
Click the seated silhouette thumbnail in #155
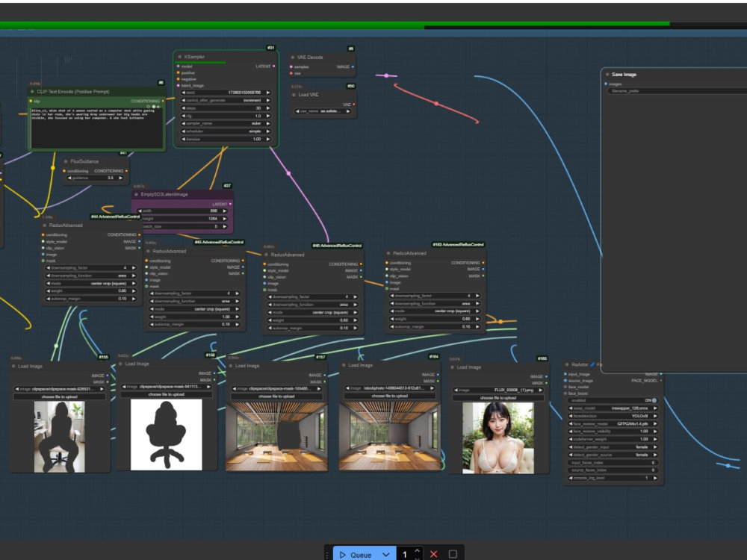click(60, 437)
